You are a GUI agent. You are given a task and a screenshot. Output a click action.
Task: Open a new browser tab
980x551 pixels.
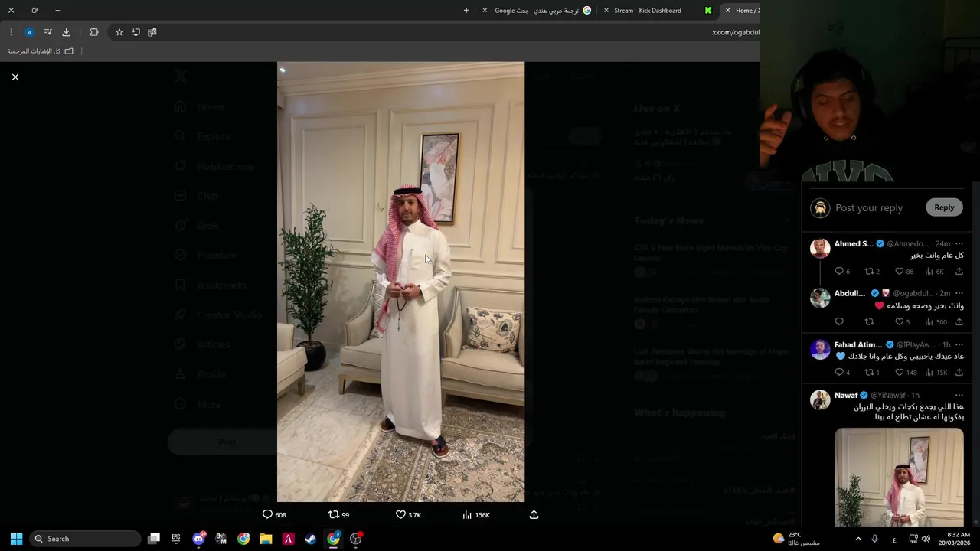click(466, 11)
